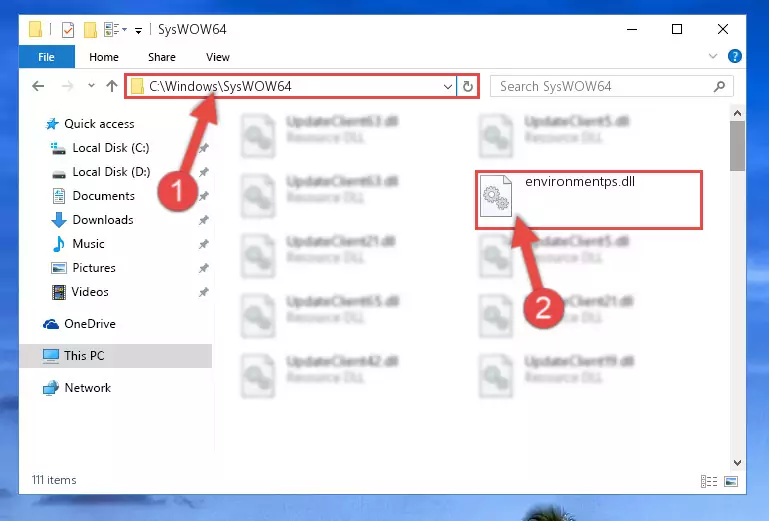Click the folder icon in title bar
The width and height of the screenshot is (769, 521).
click(x=35, y=29)
